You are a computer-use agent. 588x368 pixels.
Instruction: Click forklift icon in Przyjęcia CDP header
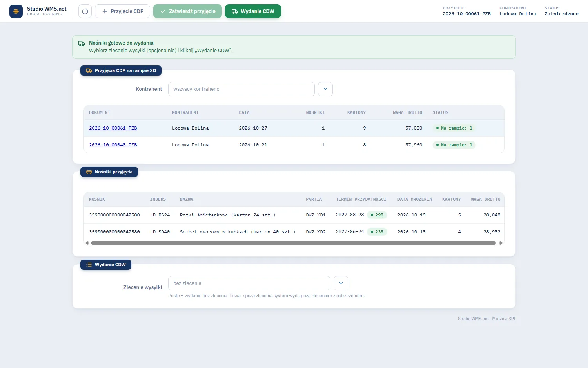pyautogui.click(x=89, y=70)
